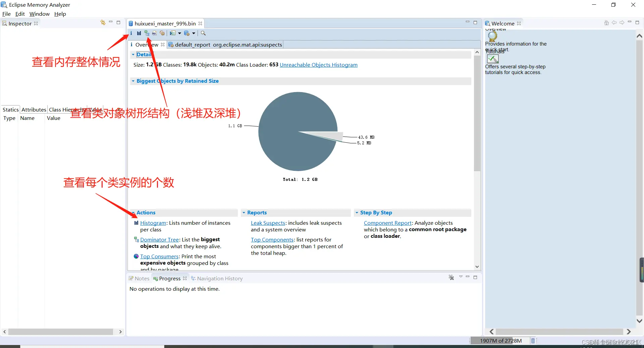Open the OQL query editor icon
The image size is (644, 348).
coord(154,33)
